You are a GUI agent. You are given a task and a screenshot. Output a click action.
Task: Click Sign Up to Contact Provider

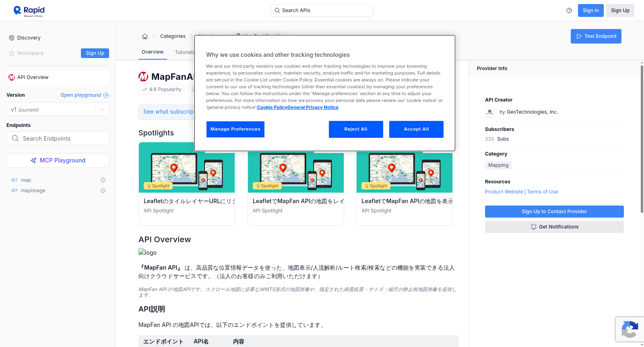[x=554, y=212]
